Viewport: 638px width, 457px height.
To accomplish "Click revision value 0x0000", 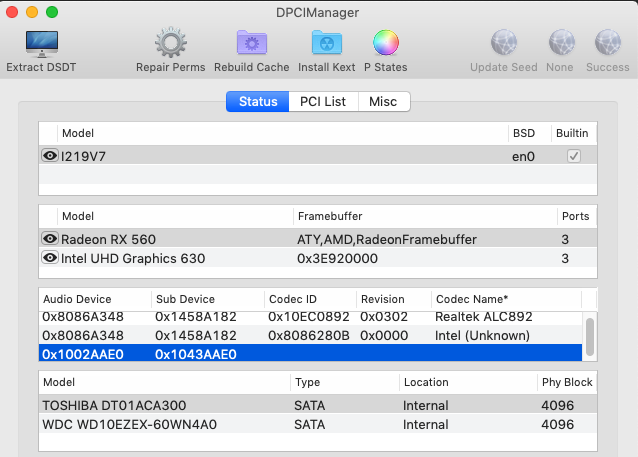I will click(384, 335).
